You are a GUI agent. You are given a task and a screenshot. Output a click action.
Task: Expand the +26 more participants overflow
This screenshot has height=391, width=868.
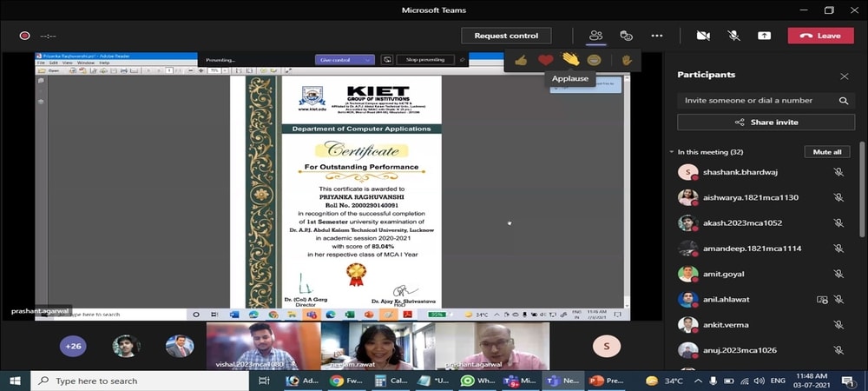pyautogui.click(x=73, y=346)
